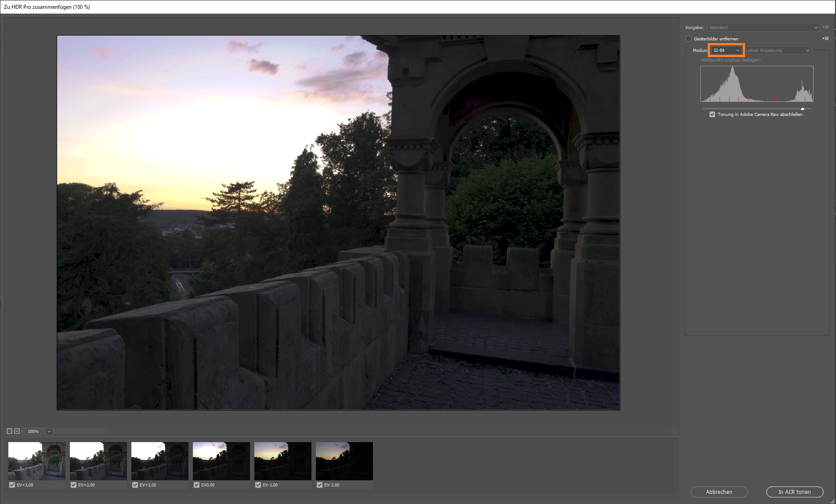The height and width of the screenshot is (504, 836).
Task: Click the zoom out minus icon
Action: click(x=9, y=431)
